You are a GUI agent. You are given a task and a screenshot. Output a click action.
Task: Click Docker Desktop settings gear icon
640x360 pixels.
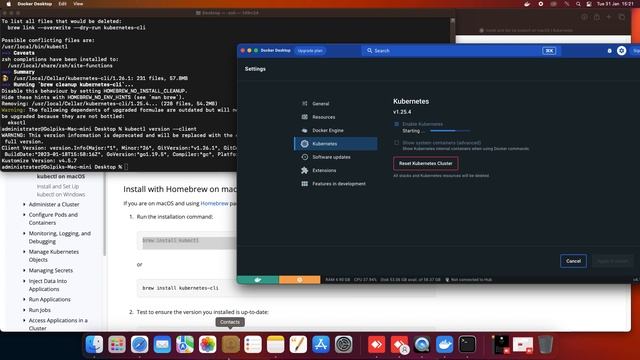point(621,51)
